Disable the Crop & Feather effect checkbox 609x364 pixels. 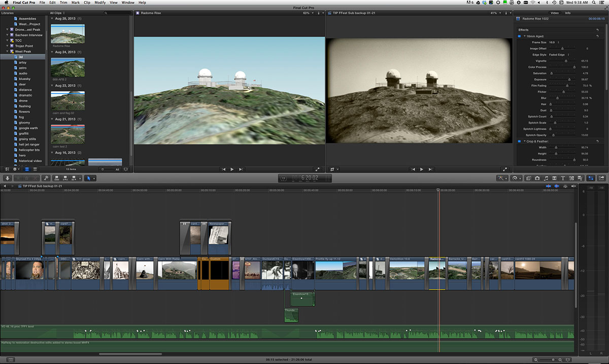519,141
